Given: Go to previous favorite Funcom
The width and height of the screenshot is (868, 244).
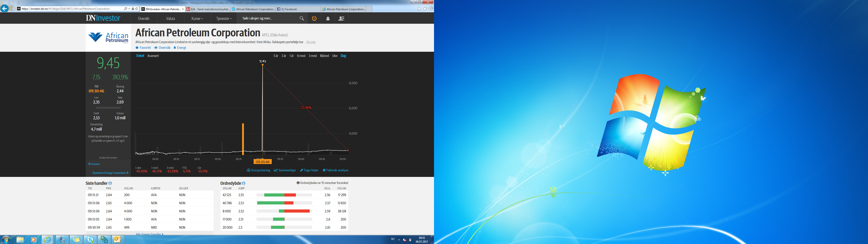Looking at the screenshot, I should pyautogui.click(x=94, y=164).
